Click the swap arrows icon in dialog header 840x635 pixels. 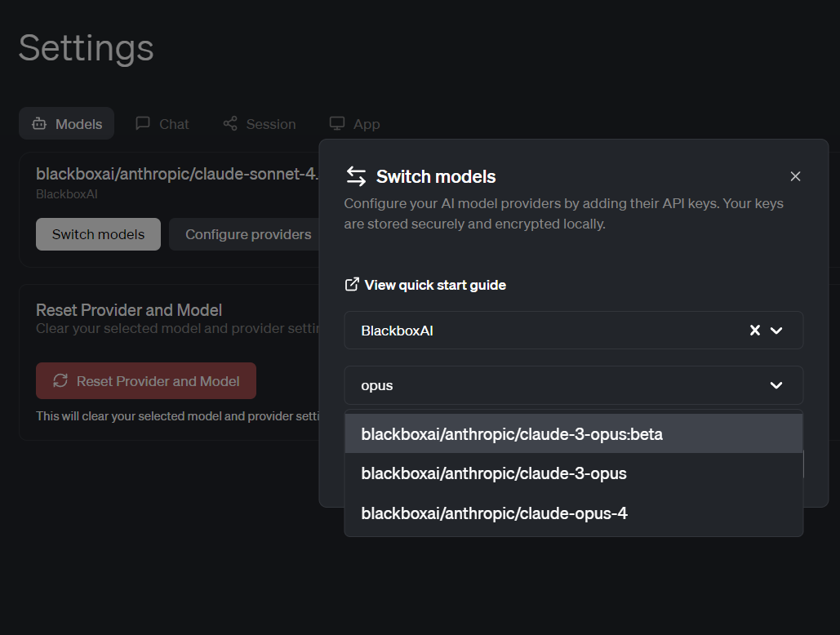[x=356, y=176]
